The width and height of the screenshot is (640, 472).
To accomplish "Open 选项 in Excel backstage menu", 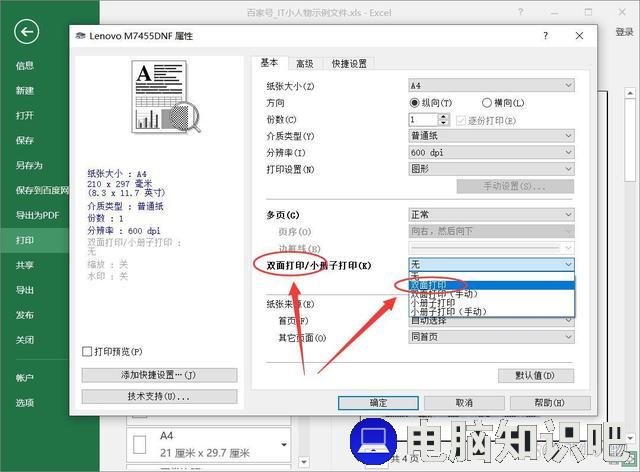I will pos(25,403).
